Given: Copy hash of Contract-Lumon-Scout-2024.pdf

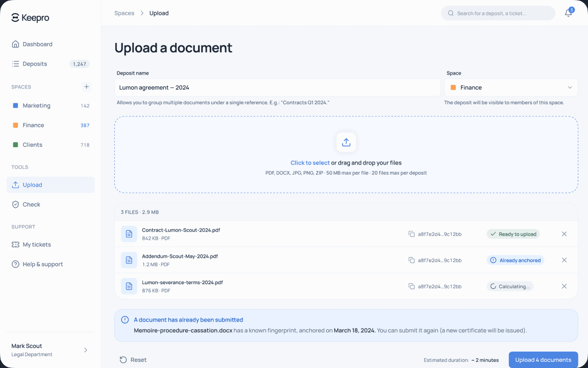Looking at the screenshot, I should [x=411, y=234].
